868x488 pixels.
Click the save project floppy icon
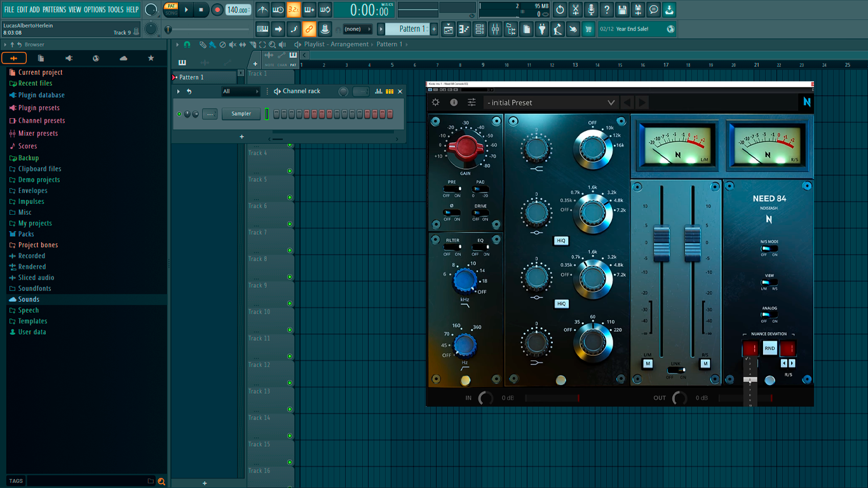(x=622, y=10)
